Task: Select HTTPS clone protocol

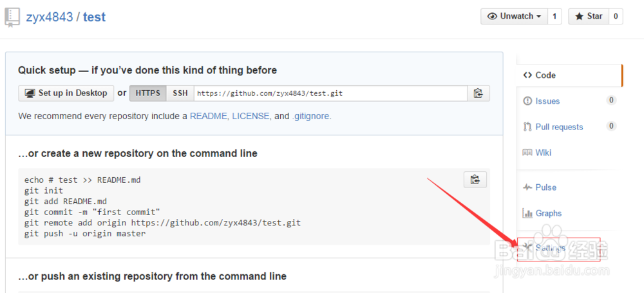Action: pyautogui.click(x=148, y=93)
